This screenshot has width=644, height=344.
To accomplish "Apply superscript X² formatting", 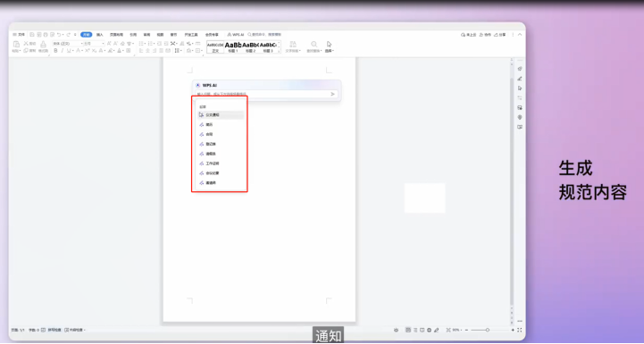I will (x=87, y=51).
